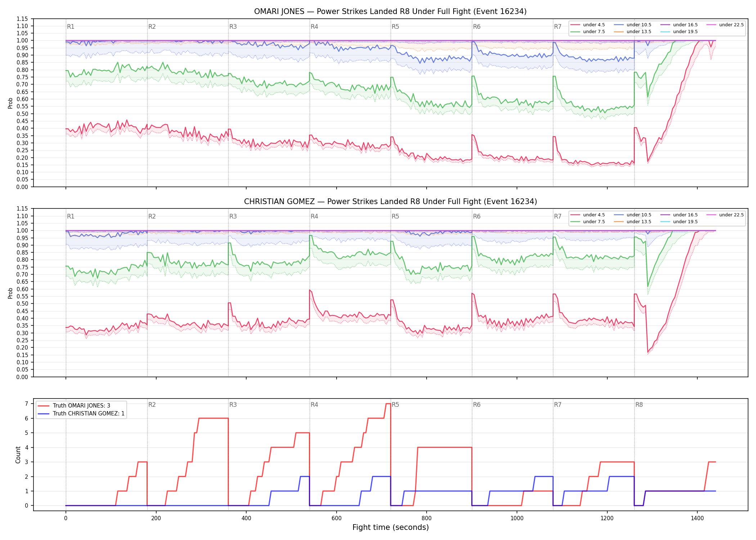Click the R8 round marker in the Count chart
Screen dimensions: 756x540
click(639, 405)
